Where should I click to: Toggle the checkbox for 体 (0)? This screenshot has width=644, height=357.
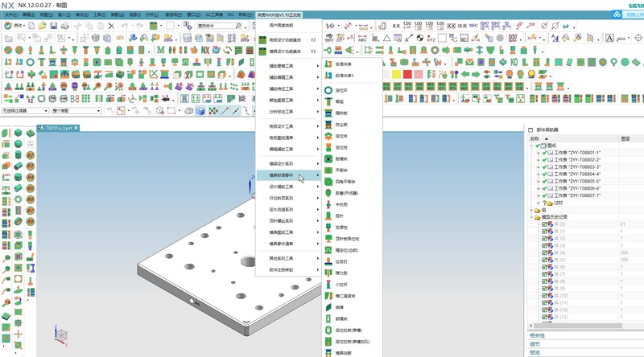[x=545, y=224]
